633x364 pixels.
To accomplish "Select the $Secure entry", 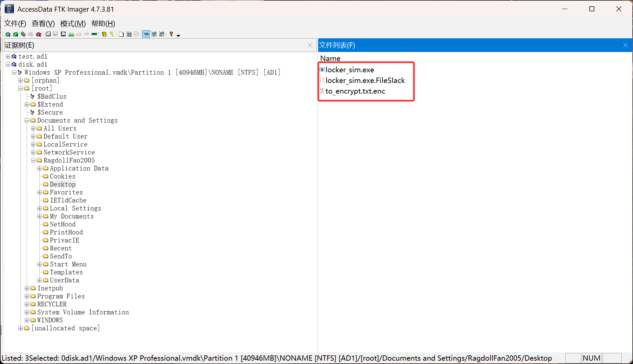I will coord(50,113).
